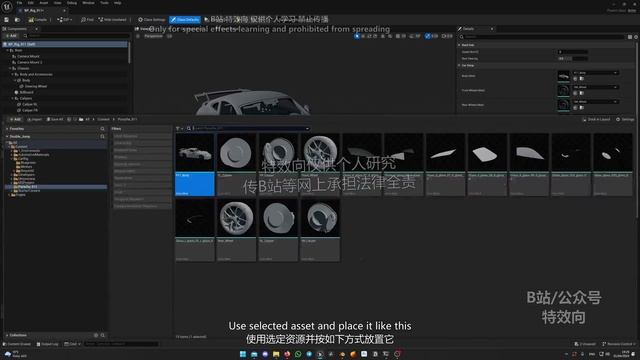Focus the Details panel search field

click(x=543, y=37)
